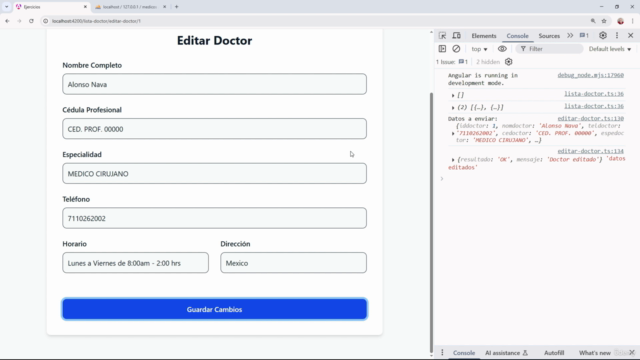Open Chrome three-dot menu
This screenshot has width=640, height=360.
pyautogui.click(x=632, y=21)
